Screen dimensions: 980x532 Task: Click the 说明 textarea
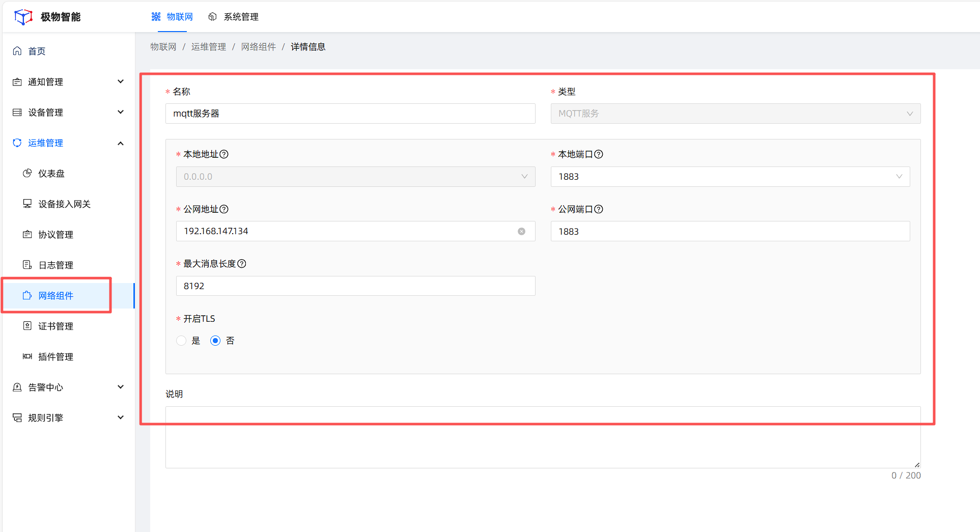coord(543,437)
